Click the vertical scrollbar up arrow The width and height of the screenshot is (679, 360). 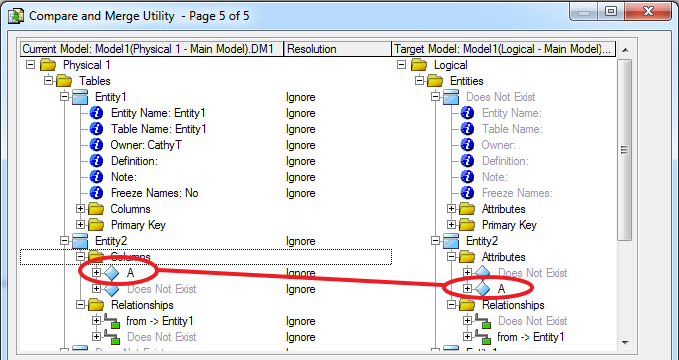(x=625, y=50)
